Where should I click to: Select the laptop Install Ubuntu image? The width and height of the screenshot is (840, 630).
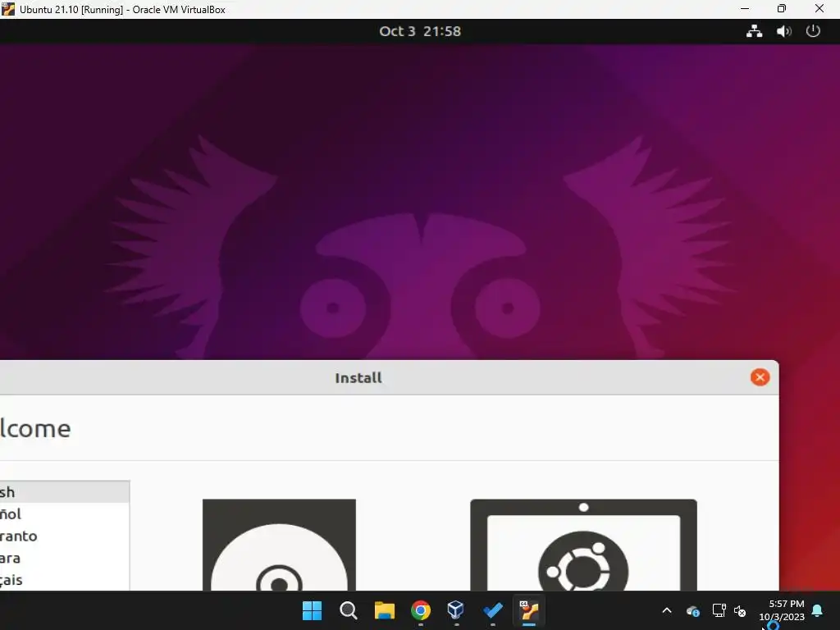point(583,545)
